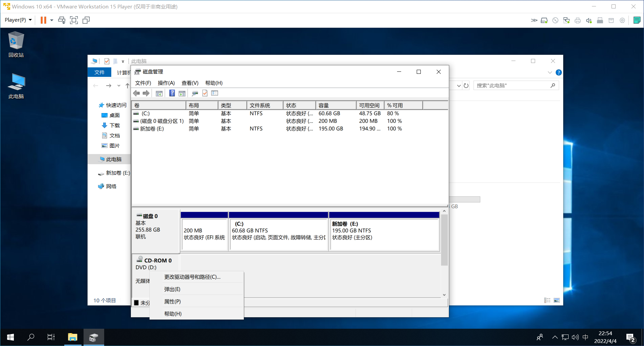The width and height of the screenshot is (644, 346).
Task: Choose 更改驱动器号和路径(C)... from context menu
Action: click(197, 277)
